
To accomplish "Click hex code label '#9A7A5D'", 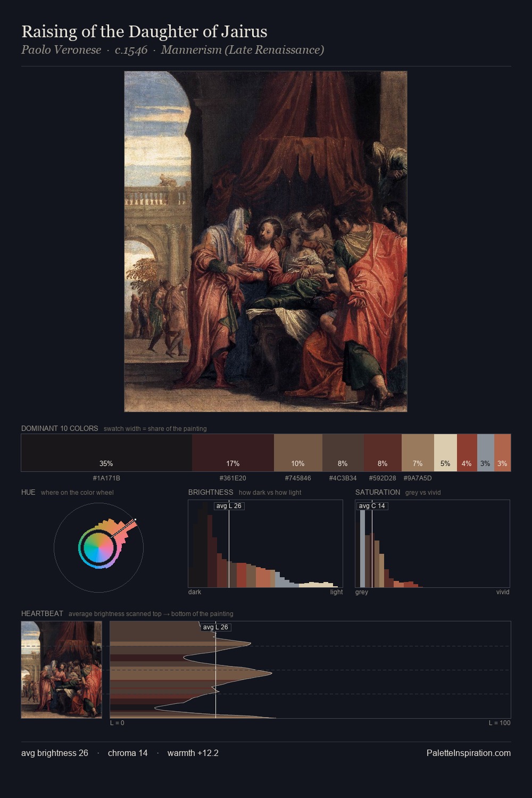I will click(x=418, y=478).
